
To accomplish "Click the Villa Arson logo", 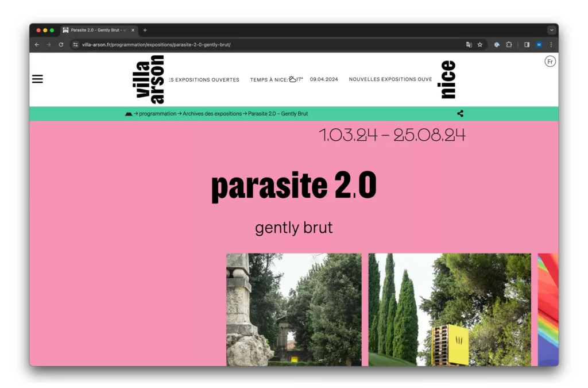I will click(150, 79).
